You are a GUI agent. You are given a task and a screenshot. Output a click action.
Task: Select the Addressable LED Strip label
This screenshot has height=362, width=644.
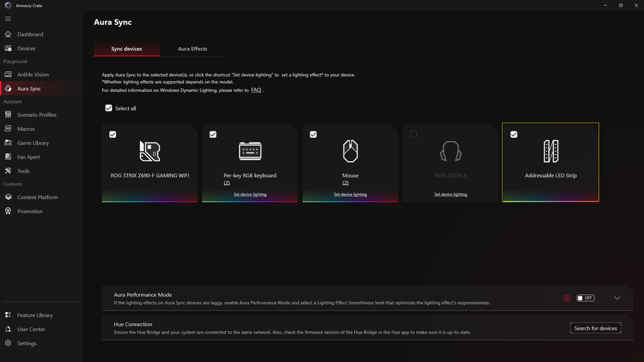(551, 175)
